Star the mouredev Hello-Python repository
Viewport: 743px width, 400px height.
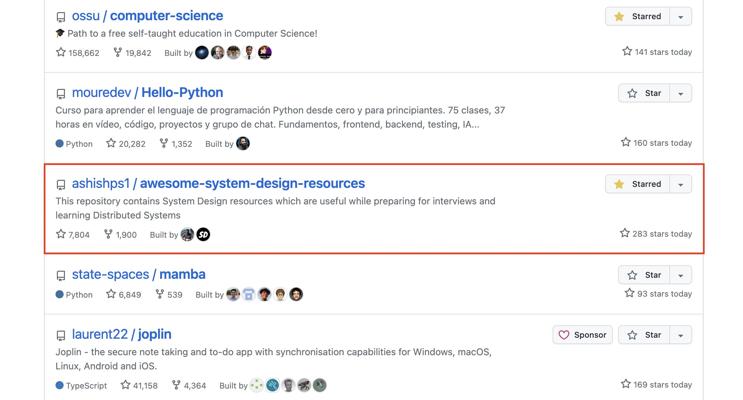pyautogui.click(x=643, y=93)
